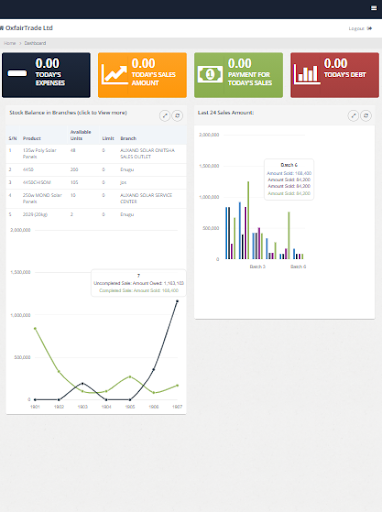Go to Home in the breadcrumb
382x512 pixels.
[x=10, y=43]
